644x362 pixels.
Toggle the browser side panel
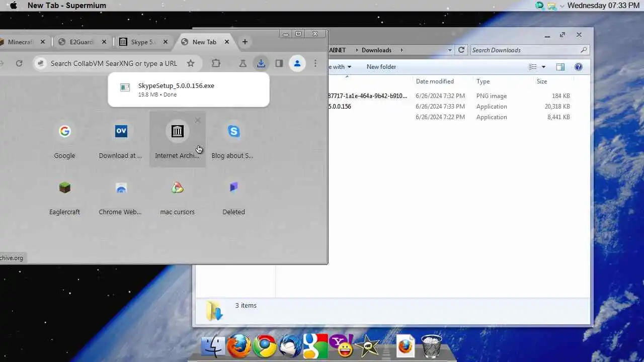279,63
